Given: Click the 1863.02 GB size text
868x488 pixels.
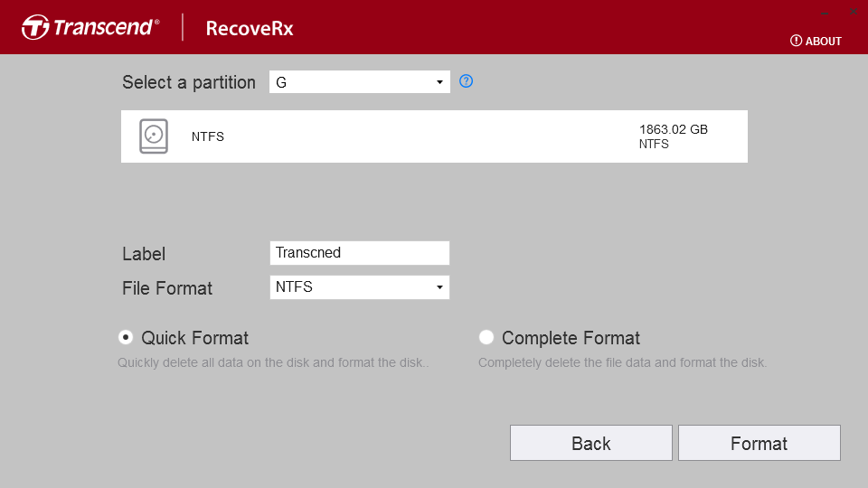Looking at the screenshot, I should (x=673, y=129).
